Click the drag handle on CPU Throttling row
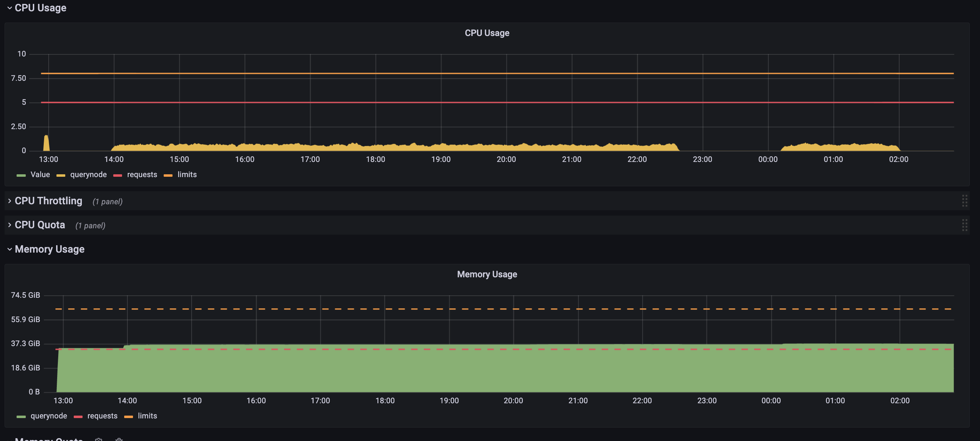 [x=965, y=200]
